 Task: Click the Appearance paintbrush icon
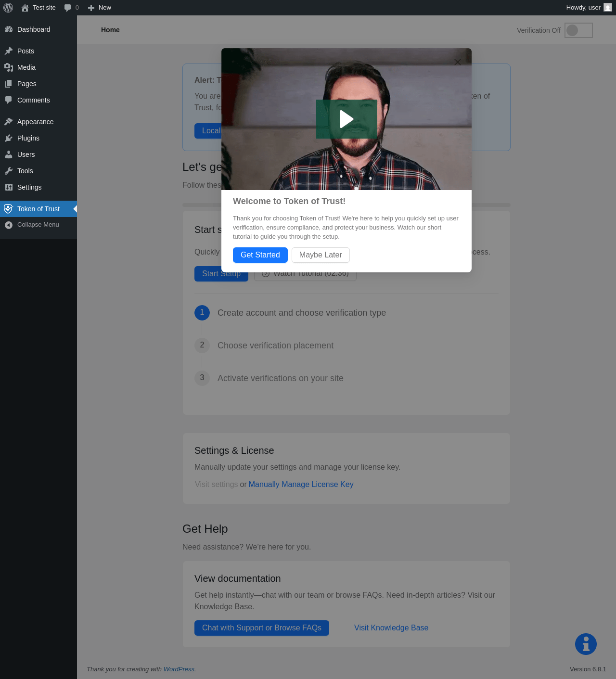tap(9, 122)
